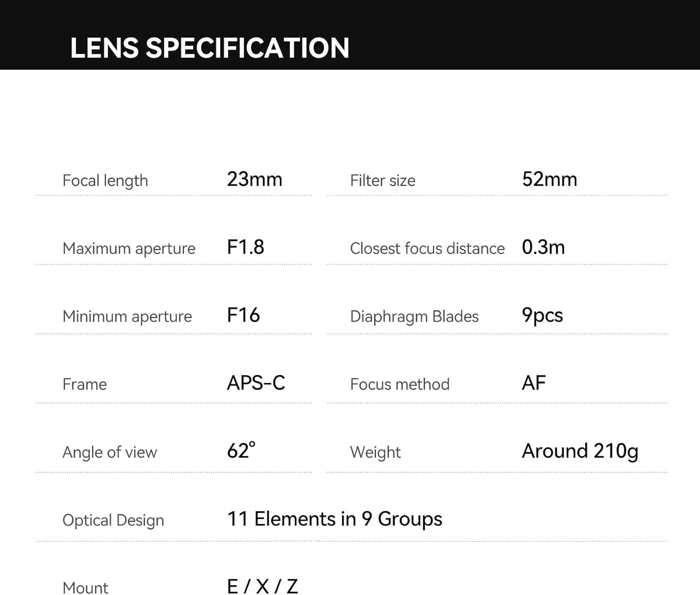Select the F16 value
The width and height of the screenshot is (700, 595).
coord(243,315)
